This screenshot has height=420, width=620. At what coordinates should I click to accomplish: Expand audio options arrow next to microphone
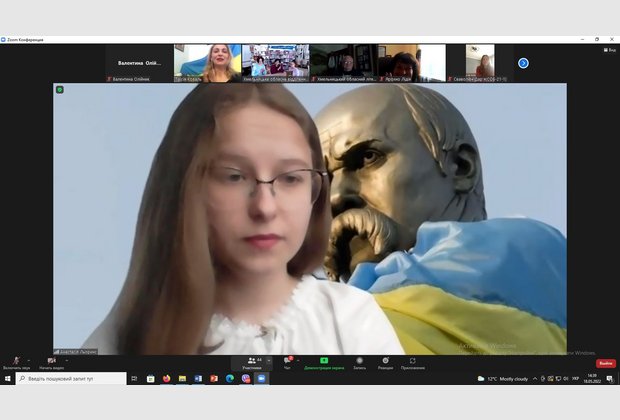click(x=29, y=360)
